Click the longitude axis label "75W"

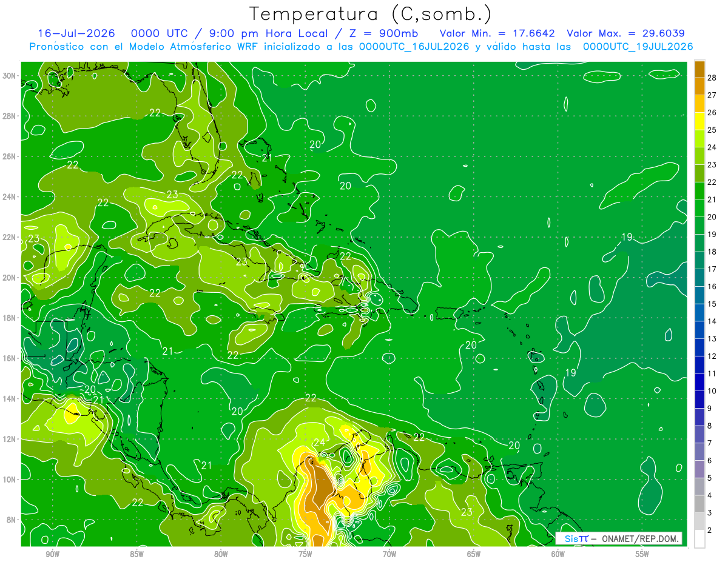point(305,554)
